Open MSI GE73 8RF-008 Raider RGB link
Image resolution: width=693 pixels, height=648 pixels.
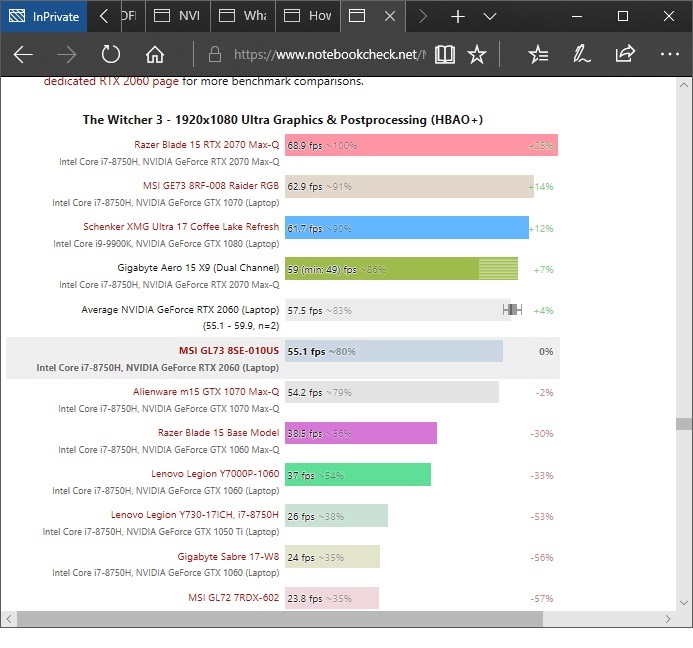click(211, 186)
